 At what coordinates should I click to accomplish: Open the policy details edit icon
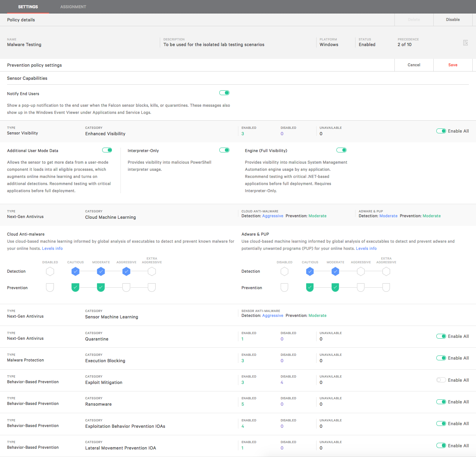pyautogui.click(x=466, y=43)
